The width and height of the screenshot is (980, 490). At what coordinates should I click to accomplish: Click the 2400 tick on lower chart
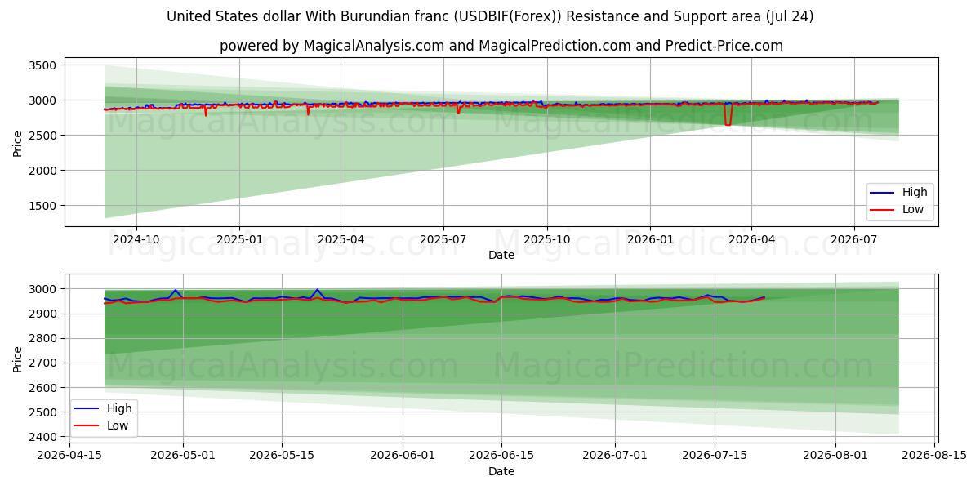point(42,437)
